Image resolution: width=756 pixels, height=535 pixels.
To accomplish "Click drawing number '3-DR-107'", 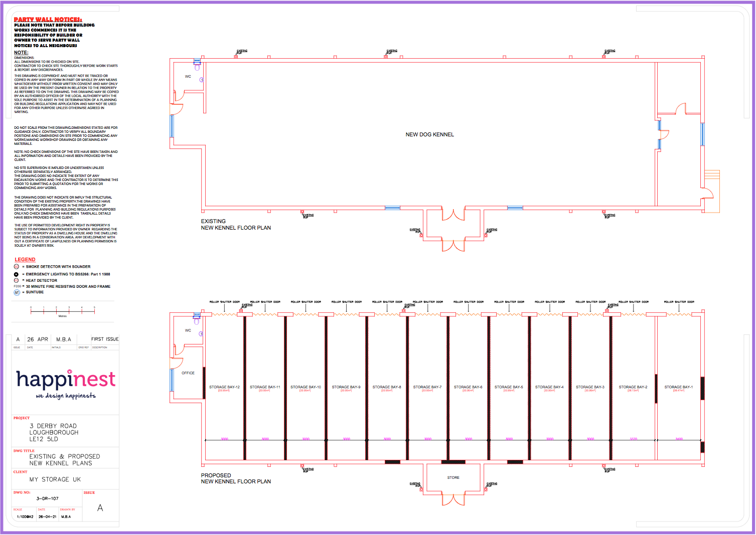I will tap(48, 499).
